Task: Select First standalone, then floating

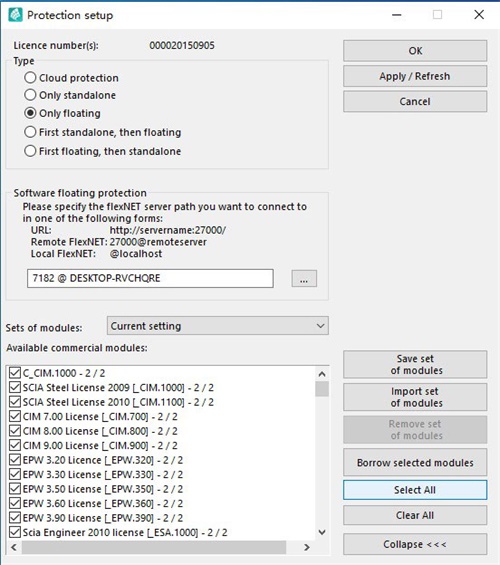Action: click(x=30, y=132)
